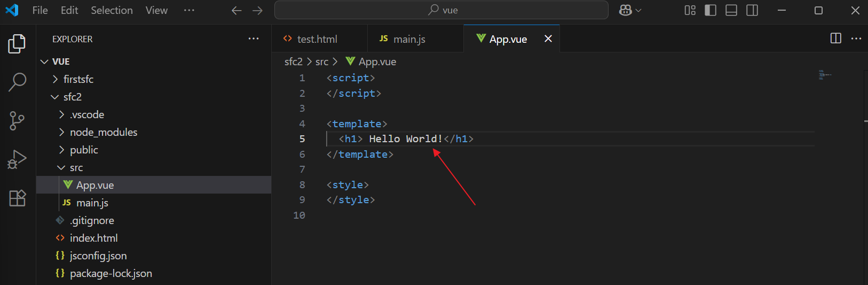Toggle the primary side bar
Viewport: 868px width, 285px height.
pos(711,10)
